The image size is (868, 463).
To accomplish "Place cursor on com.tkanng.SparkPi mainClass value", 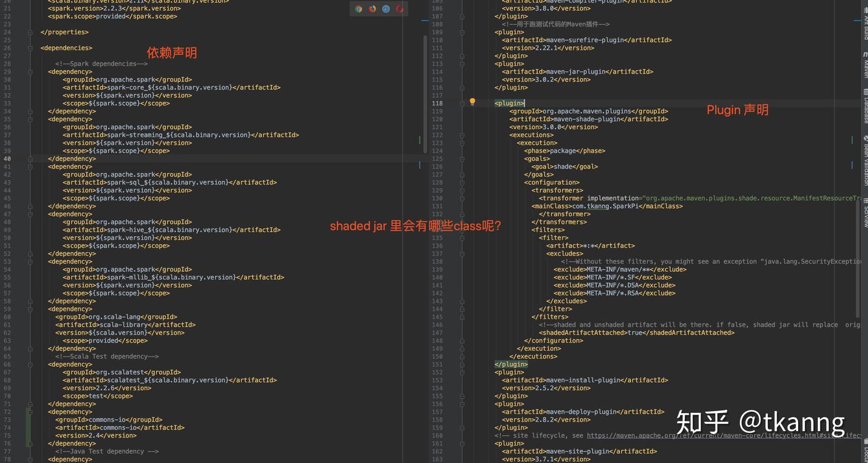I will (603, 206).
